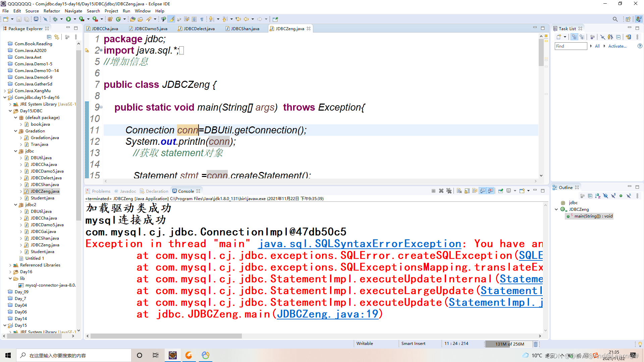The image size is (644, 362).
Task: Collapse the jdbc2 package node
Action: click(x=16, y=204)
